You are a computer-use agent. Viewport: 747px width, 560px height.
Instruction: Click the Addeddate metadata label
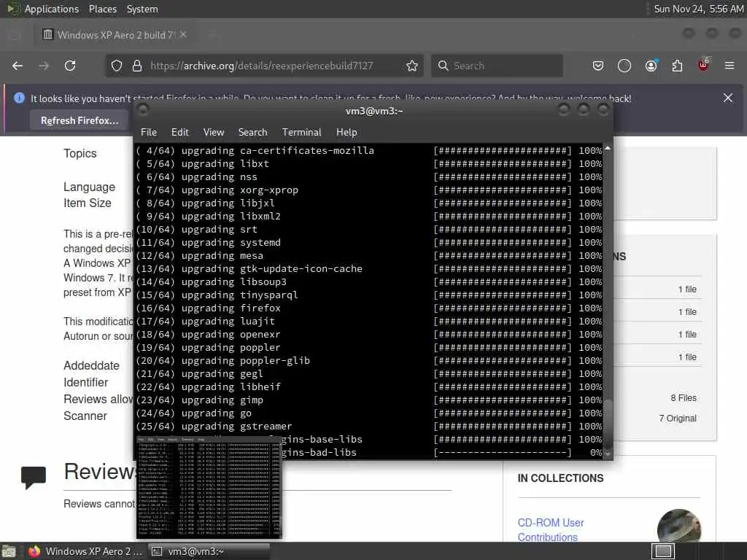click(x=91, y=366)
